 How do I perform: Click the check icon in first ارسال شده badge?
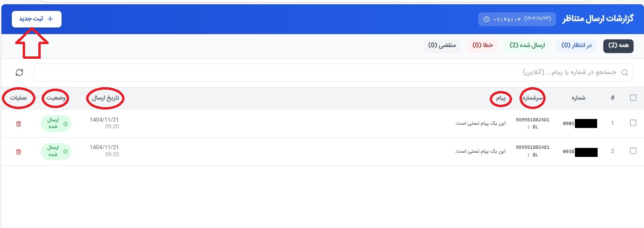(x=65, y=124)
